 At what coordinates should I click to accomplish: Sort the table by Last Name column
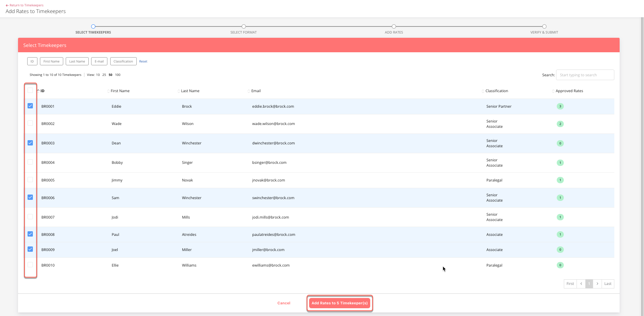pyautogui.click(x=190, y=91)
